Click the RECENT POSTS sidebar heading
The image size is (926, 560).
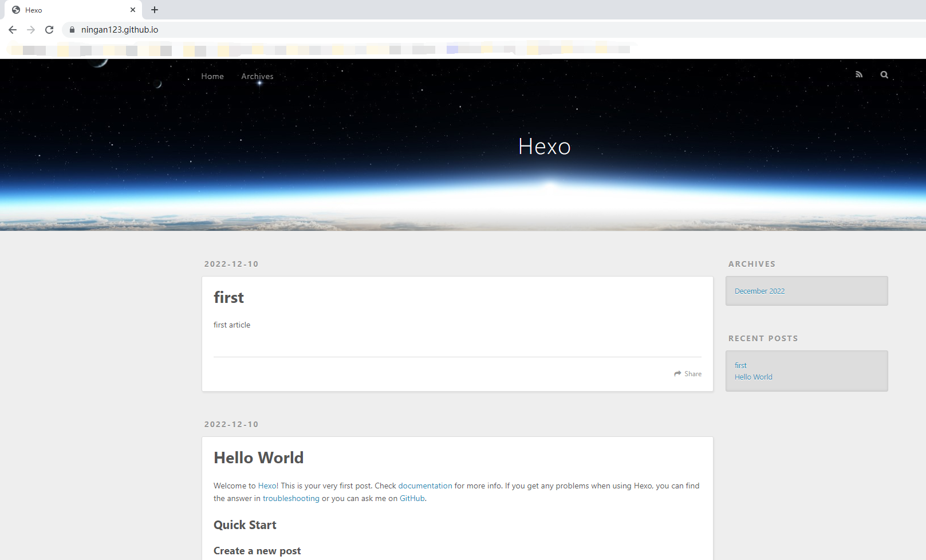tap(763, 338)
